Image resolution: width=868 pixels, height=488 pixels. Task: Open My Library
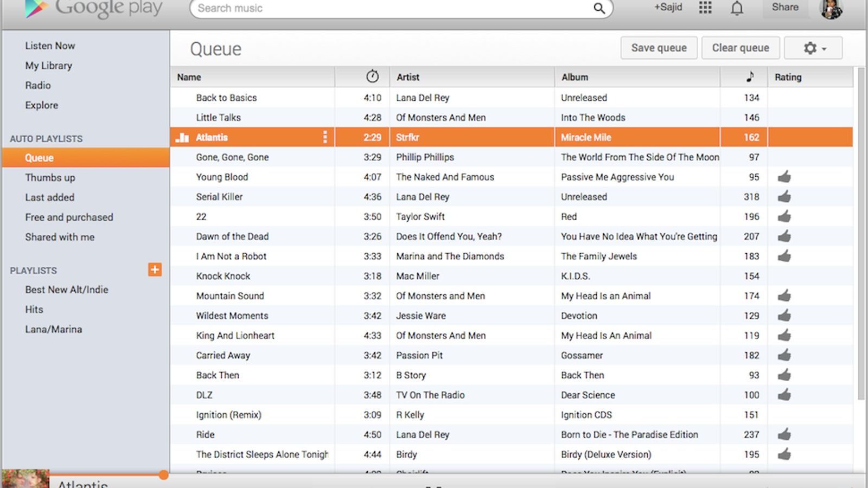[48, 66]
